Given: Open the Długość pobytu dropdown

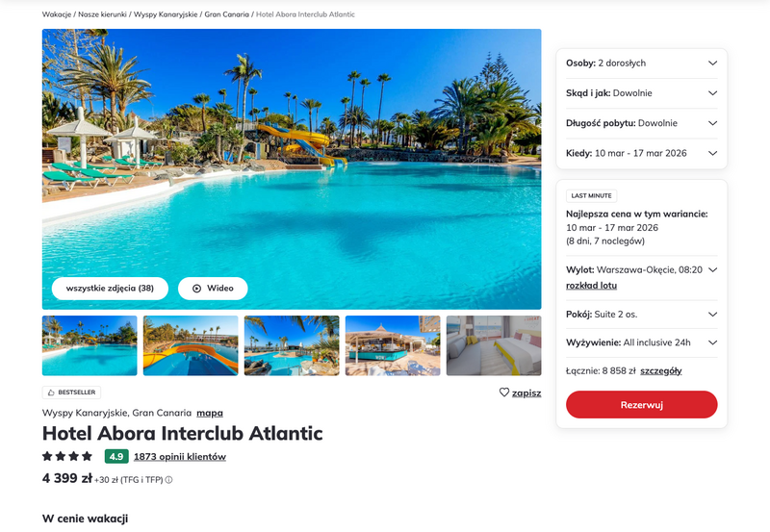Looking at the screenshot, I should point(641,123).
